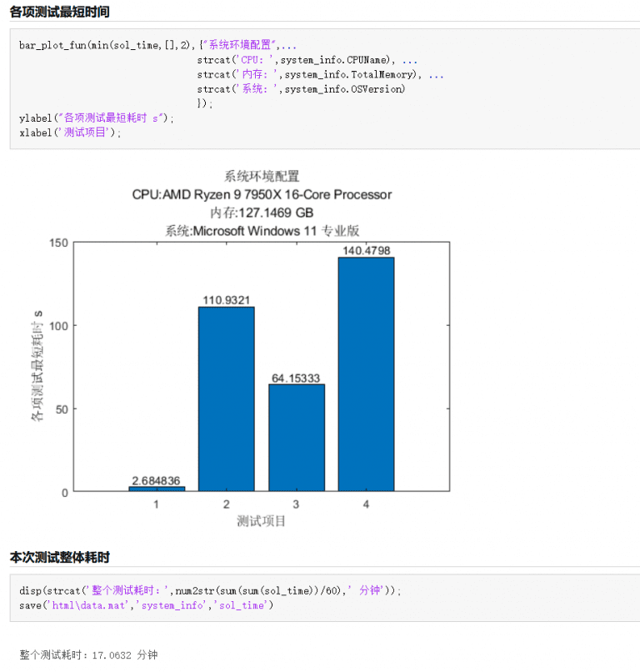The image size is (640, 672).
Task: Click x-axis tick 3
Action: point(296,504)
